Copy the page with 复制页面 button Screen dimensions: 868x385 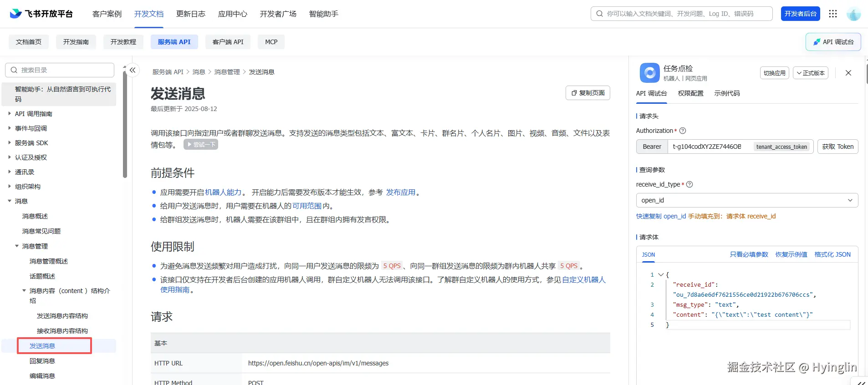tap(588, 93)
